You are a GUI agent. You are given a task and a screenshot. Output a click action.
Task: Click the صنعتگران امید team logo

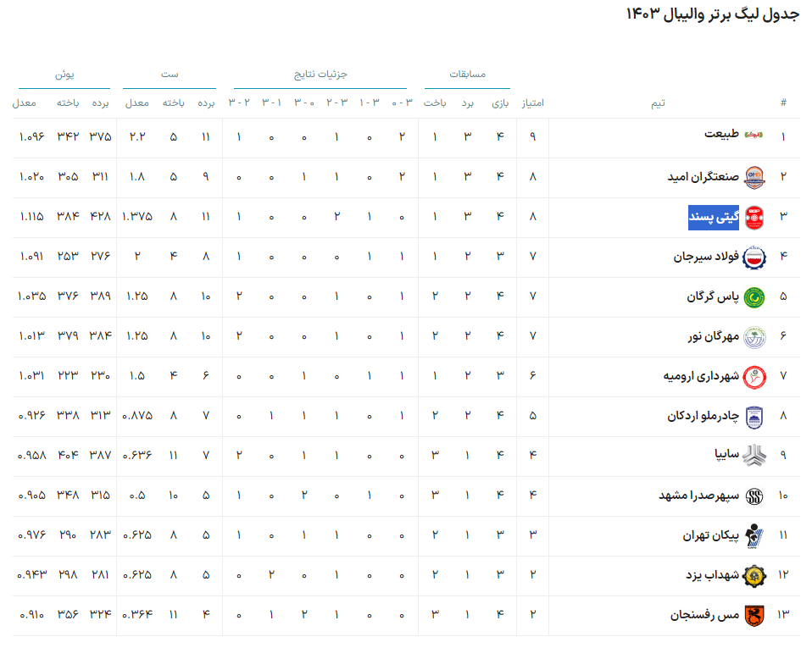tap(754, 177)
